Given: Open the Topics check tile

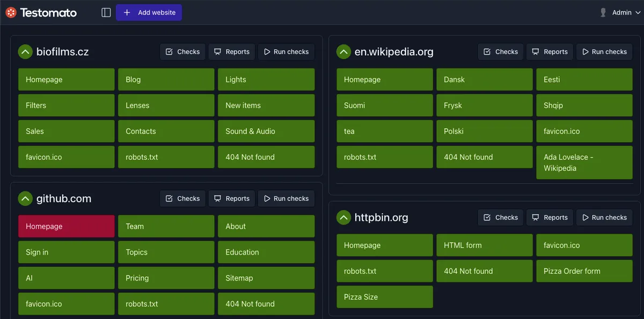Looking at the screenshot, I should click(x=166, y=253).
